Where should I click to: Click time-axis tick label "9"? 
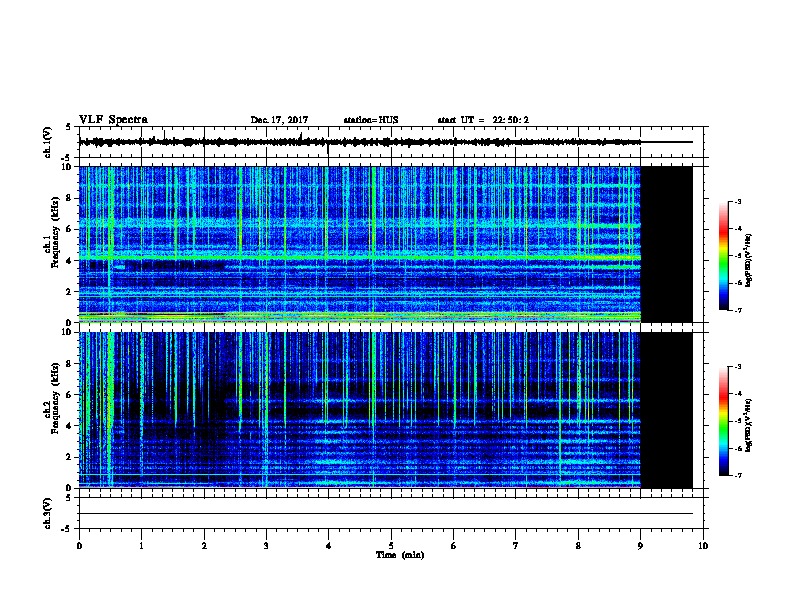[640, 546]
